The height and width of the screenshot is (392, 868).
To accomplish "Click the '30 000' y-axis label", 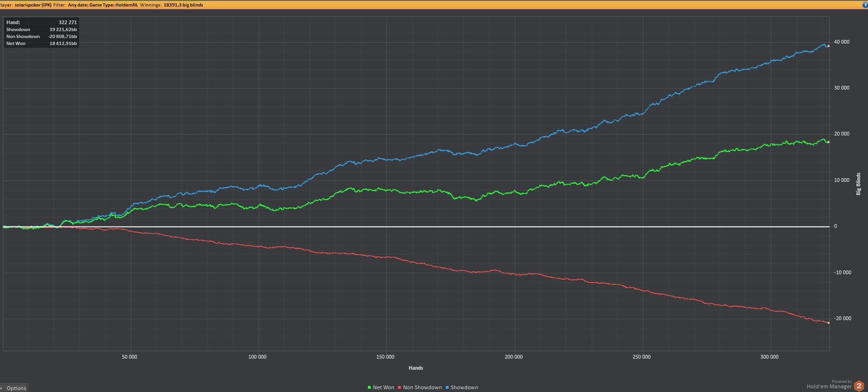I will click(842, 88).
